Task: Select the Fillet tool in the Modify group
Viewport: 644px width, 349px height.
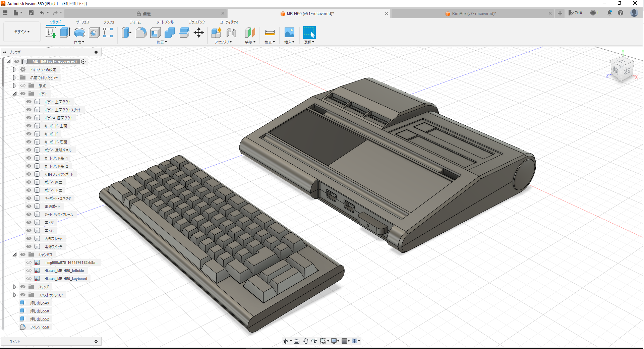Action: (141, 33)
